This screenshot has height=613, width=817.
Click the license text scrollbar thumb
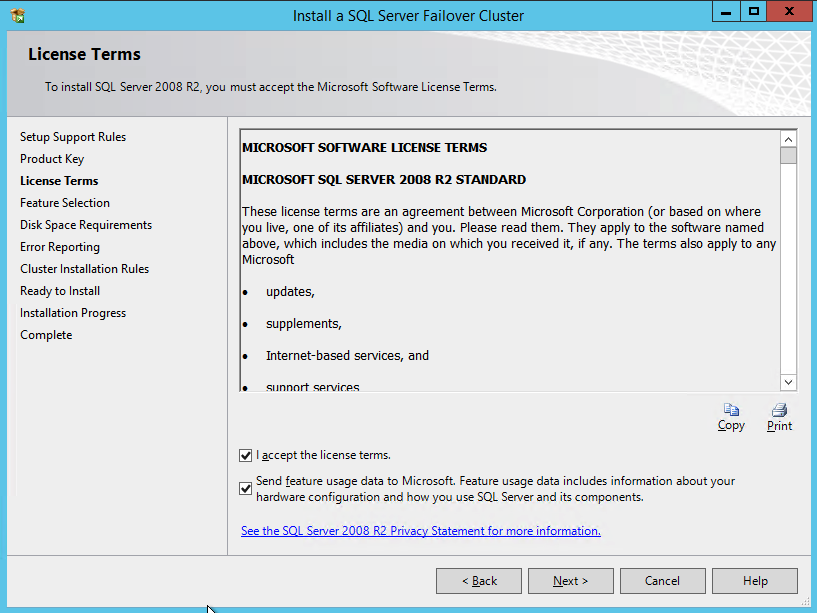point(788,156)
